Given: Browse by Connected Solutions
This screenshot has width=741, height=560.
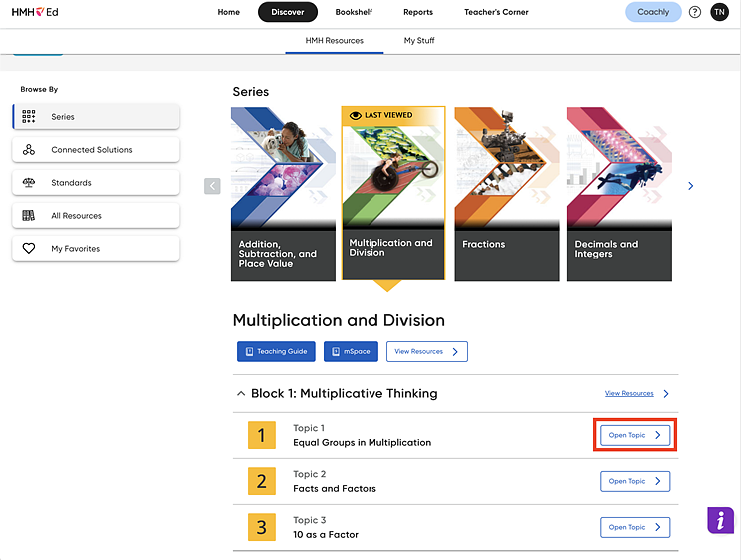Looking at the screenshot, I should click(96, 150).
